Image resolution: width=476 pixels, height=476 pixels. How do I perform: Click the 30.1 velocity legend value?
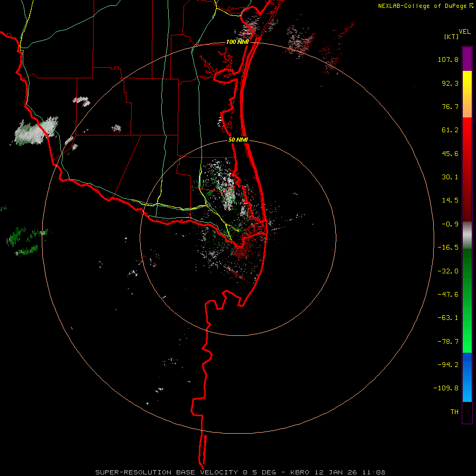(x=450, y=177)
